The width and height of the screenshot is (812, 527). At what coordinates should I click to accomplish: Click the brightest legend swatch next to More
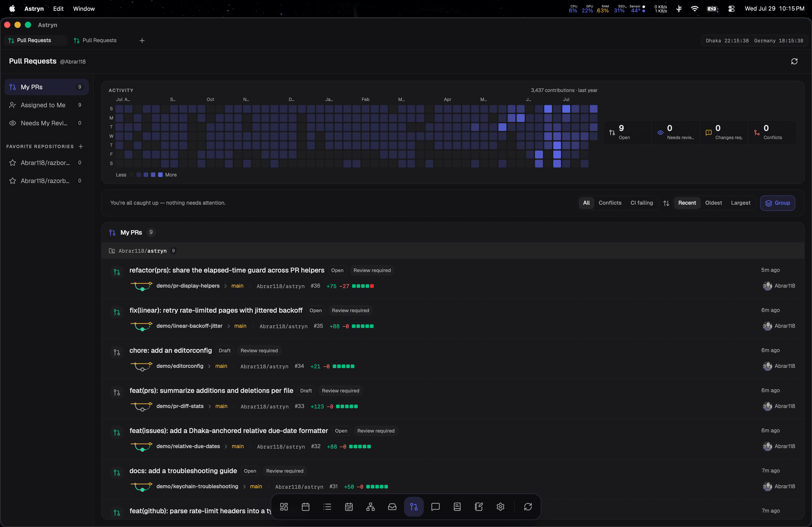click(160, 175)
